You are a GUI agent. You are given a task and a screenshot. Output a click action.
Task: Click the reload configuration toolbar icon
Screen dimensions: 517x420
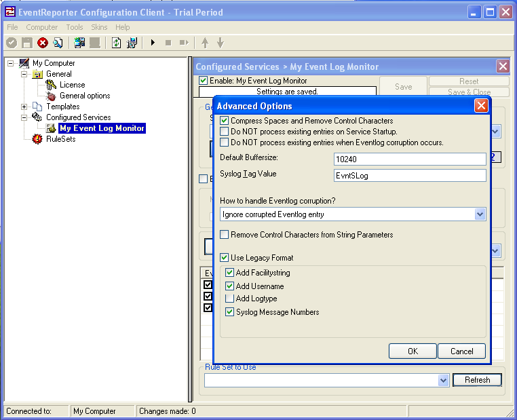116,43
